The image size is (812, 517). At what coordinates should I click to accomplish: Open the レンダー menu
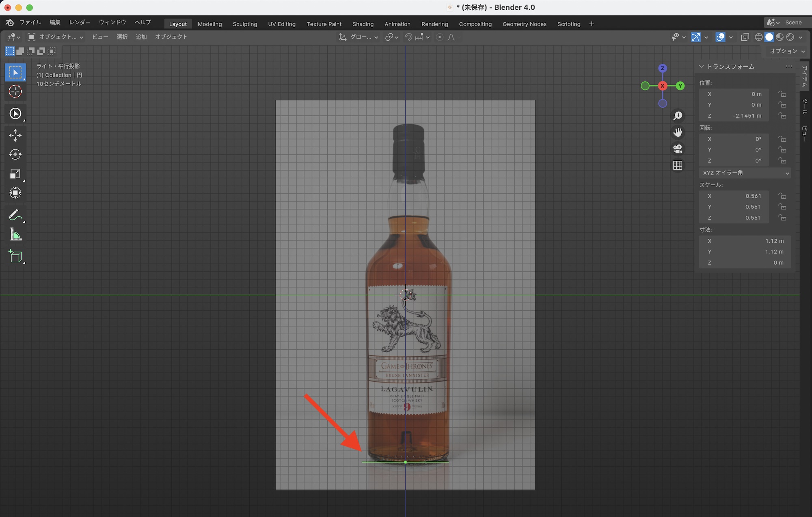pos(80,22)
